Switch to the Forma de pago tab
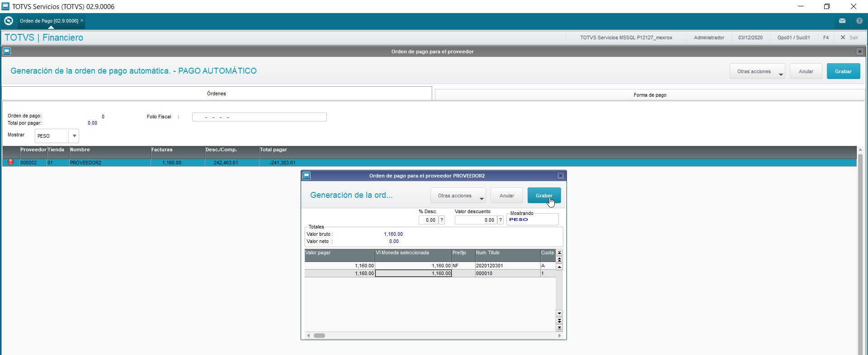This screenshot has height=355, width=868. 650,95
